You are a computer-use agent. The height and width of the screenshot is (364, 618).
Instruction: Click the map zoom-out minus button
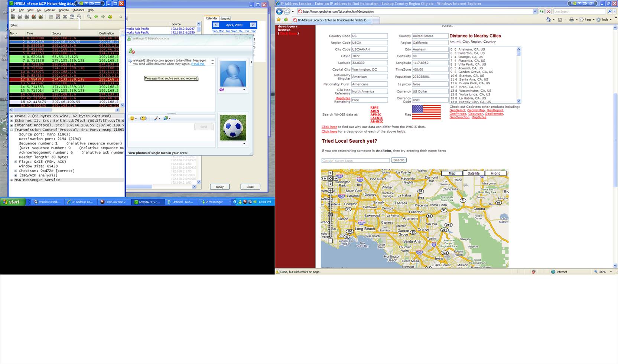330,241
